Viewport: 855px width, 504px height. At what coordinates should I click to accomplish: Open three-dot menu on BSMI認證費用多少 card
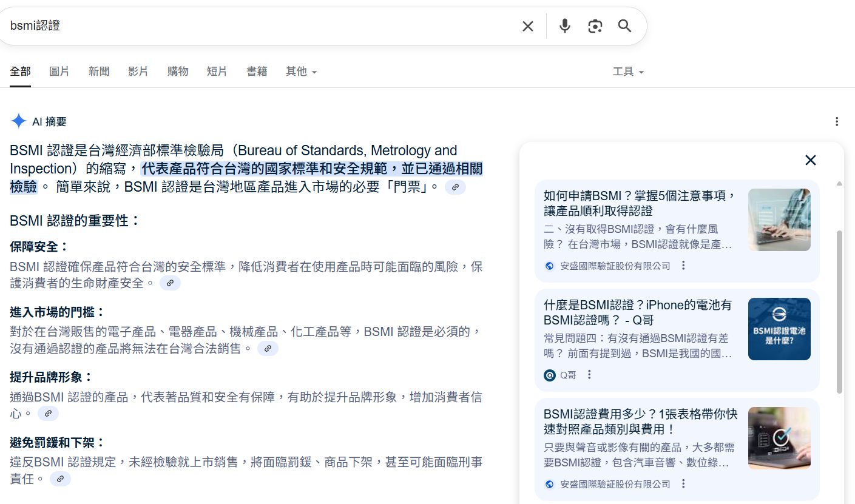(x=684, y=484)
